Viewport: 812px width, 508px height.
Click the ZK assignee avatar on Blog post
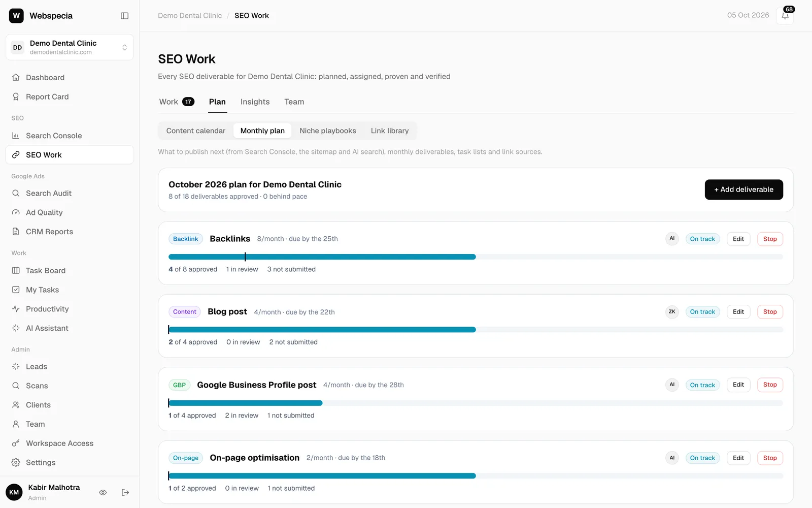(x=672, y=312)
